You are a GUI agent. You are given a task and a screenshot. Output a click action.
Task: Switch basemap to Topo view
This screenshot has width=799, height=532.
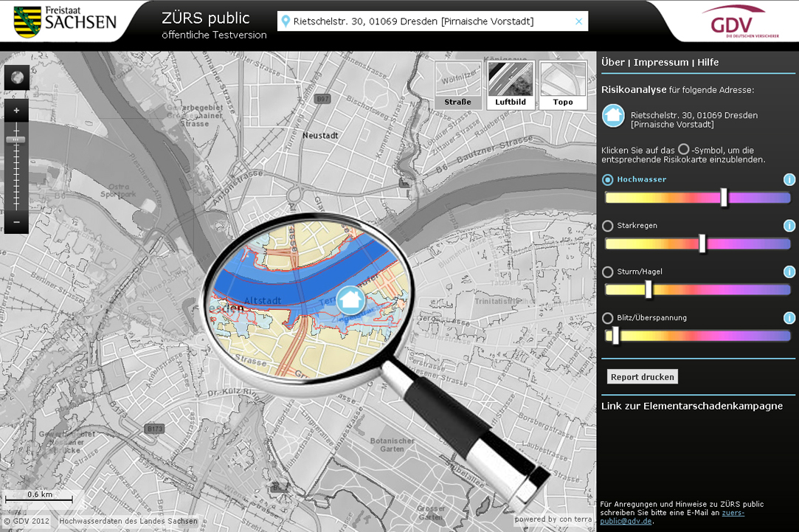pyautogui.click(x=563, y=85)
